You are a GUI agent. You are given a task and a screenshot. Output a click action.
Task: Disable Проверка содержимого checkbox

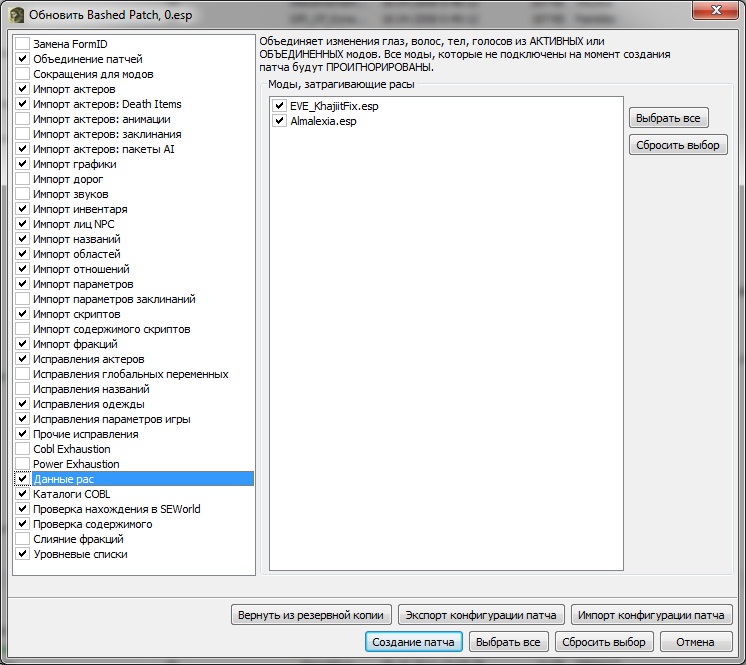pyautogui.click(x=22, y=524)
